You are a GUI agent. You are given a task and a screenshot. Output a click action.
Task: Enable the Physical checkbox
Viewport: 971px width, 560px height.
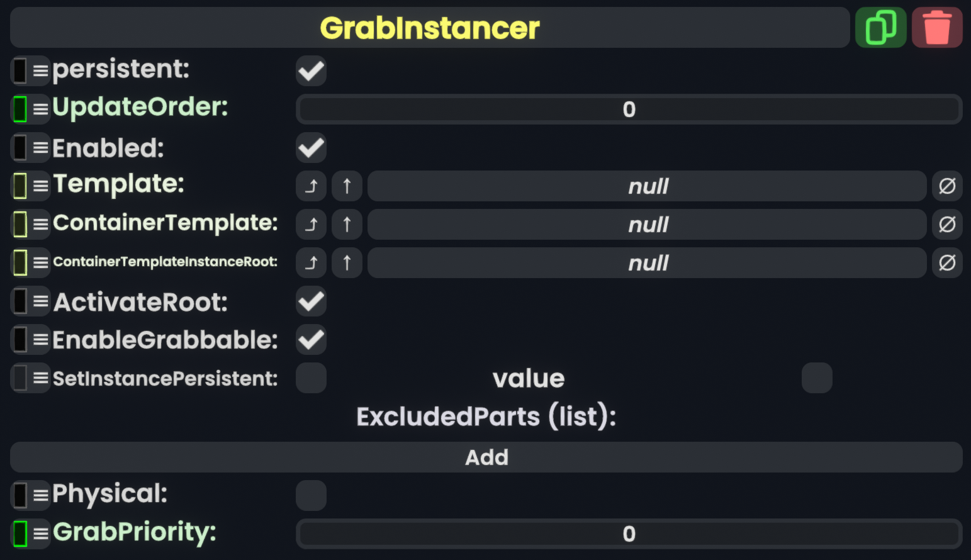click(311, 495)
